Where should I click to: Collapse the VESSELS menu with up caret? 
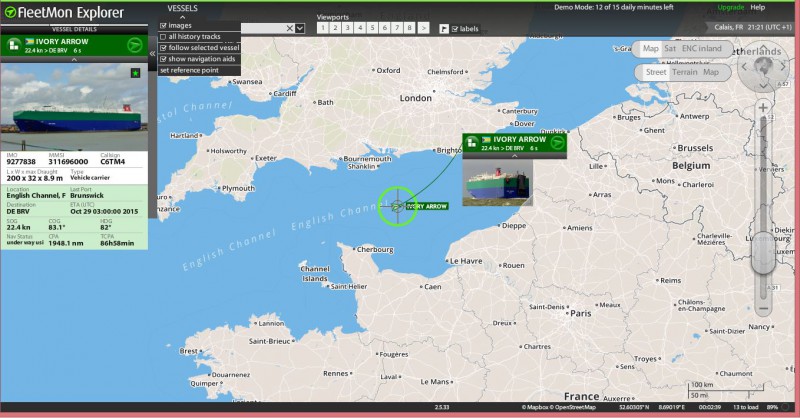coord(182,17)
